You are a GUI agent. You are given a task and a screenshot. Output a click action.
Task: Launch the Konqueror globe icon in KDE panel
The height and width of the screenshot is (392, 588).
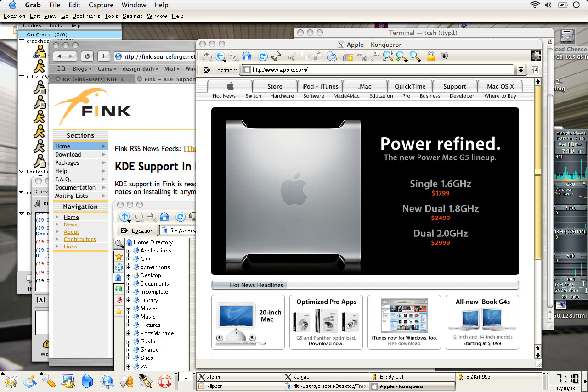[107, 381]
